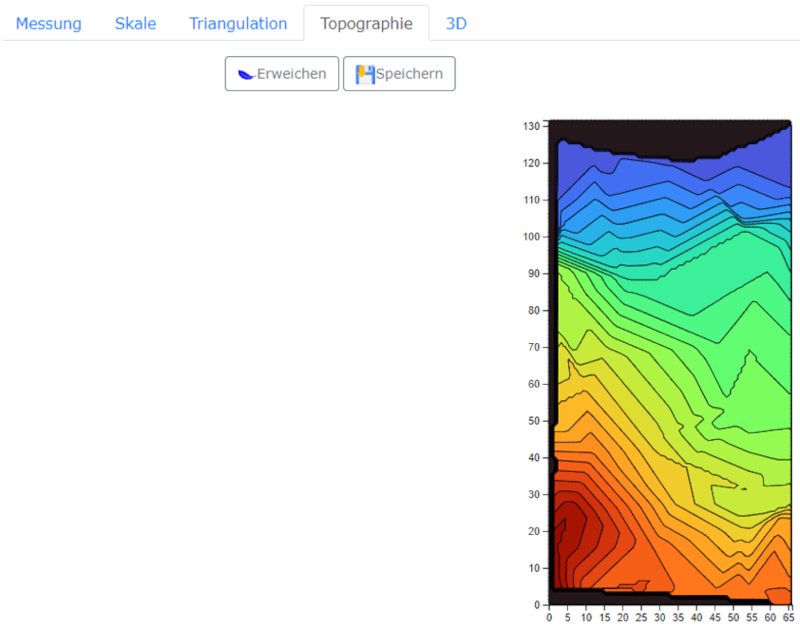Screen dimensions: 800x630
Task: Click the y-axis label 70
Action: pos(534,347)
